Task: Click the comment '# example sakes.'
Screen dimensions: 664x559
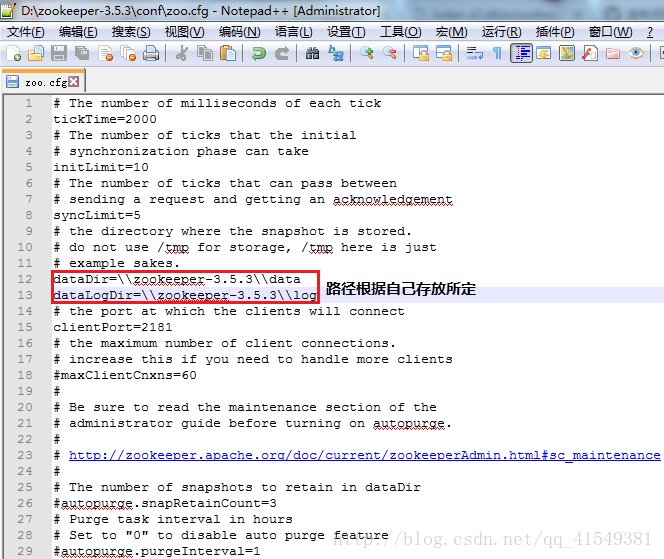Action: click(x=117, y=263)
